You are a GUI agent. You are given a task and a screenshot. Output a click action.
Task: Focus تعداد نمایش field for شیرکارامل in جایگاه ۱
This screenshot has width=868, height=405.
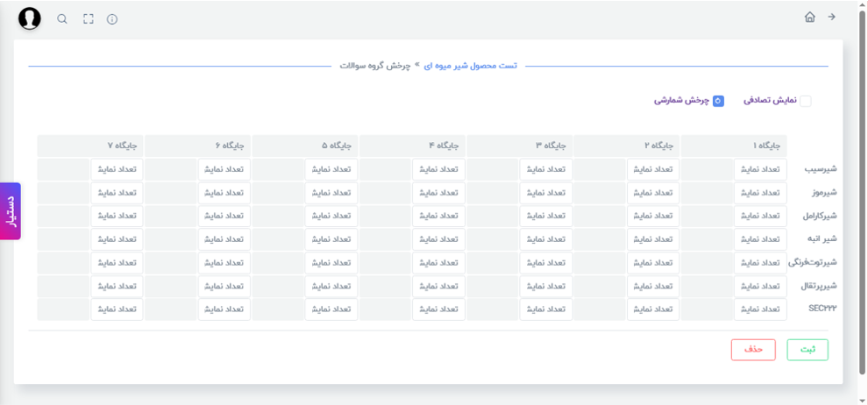pos(761,216)
